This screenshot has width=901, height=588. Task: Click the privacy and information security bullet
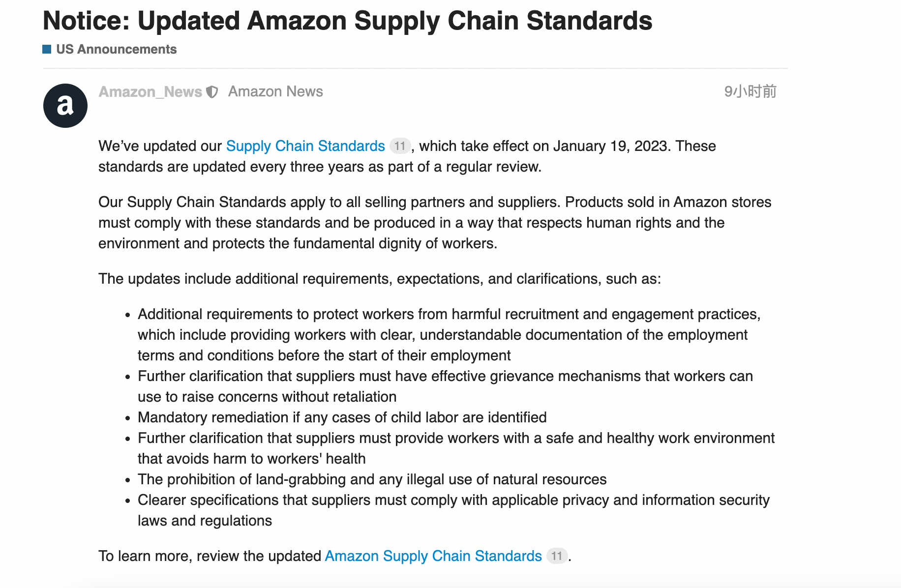coord(453,510)
